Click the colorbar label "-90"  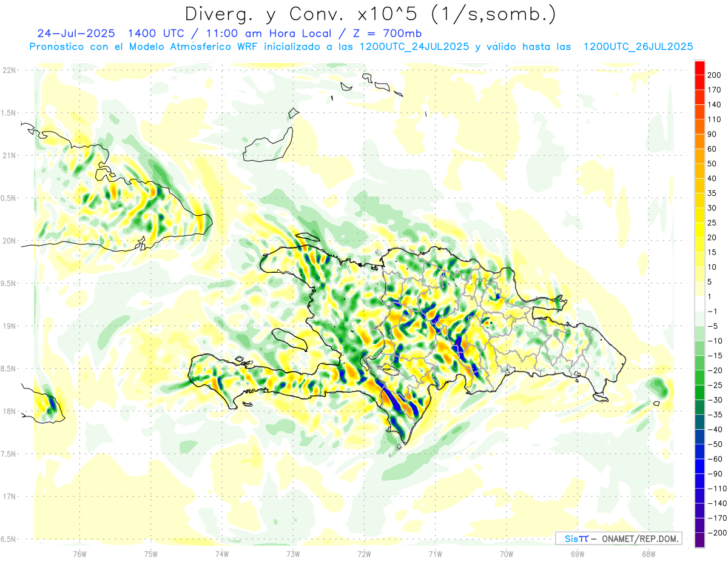click(715, 474)
